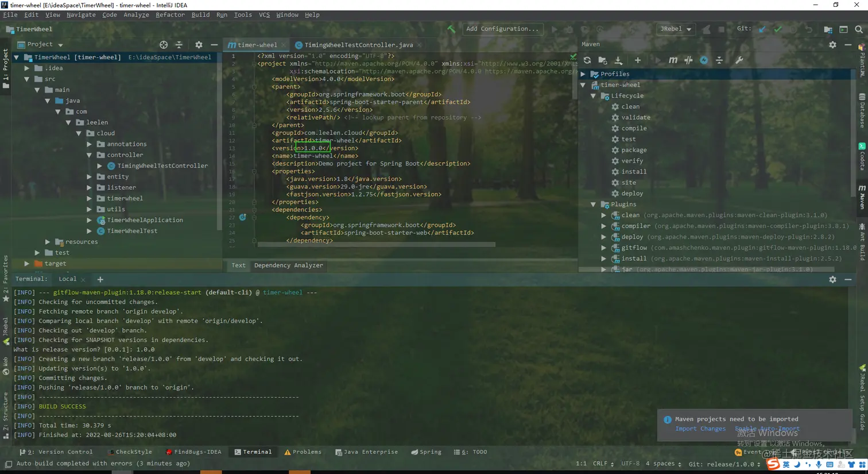Toggle tool window bars at status bar corner
The width and height of the screenshot is (868, 474).
8,464
